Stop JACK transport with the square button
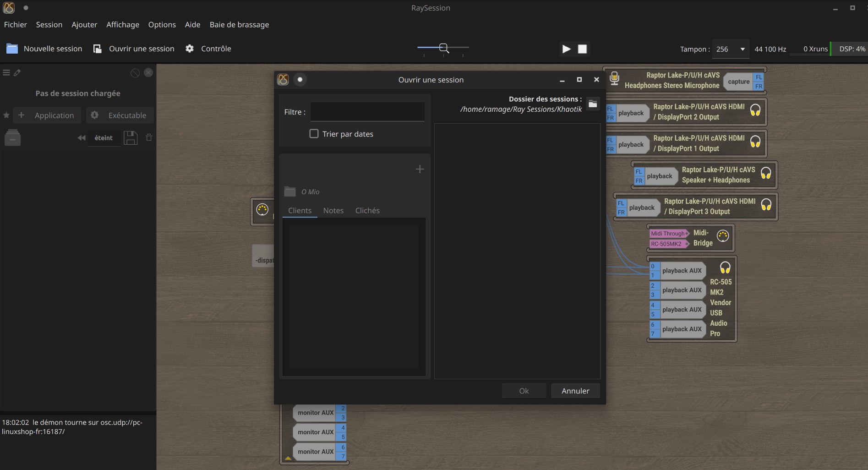Image resolution: width=868 pixels, height=470 pixels. pos(582,49)
